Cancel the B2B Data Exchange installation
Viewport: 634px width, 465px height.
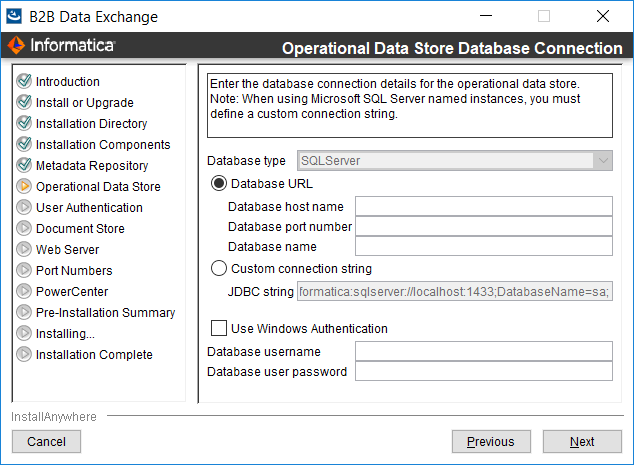click(x=46, y=442)
